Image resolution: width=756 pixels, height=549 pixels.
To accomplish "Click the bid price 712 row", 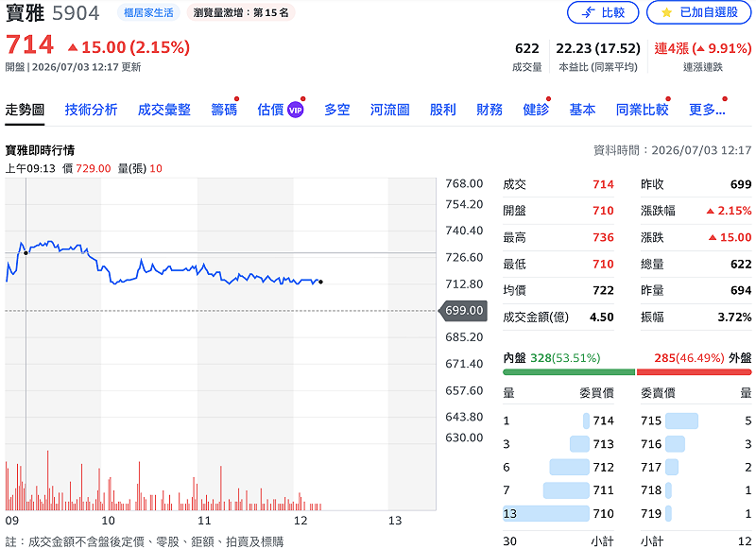I will pyautogui.click(x=558, y=467).
